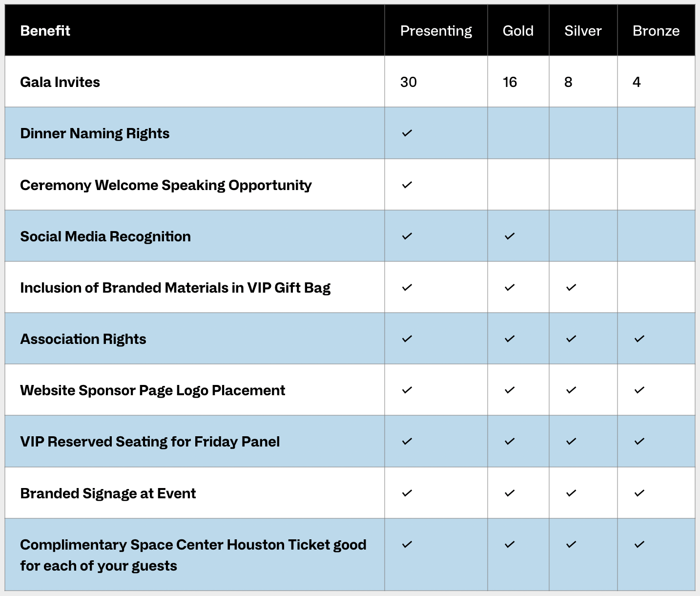
Task: Click Presenting checkmark for Social Media Recognition
Action: click(x=407, y=236)
